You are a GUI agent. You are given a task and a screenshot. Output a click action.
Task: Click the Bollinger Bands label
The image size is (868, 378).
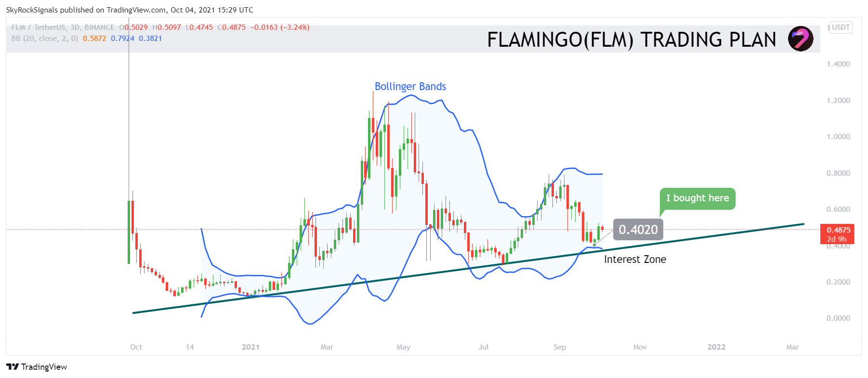[x=410, y=87]
